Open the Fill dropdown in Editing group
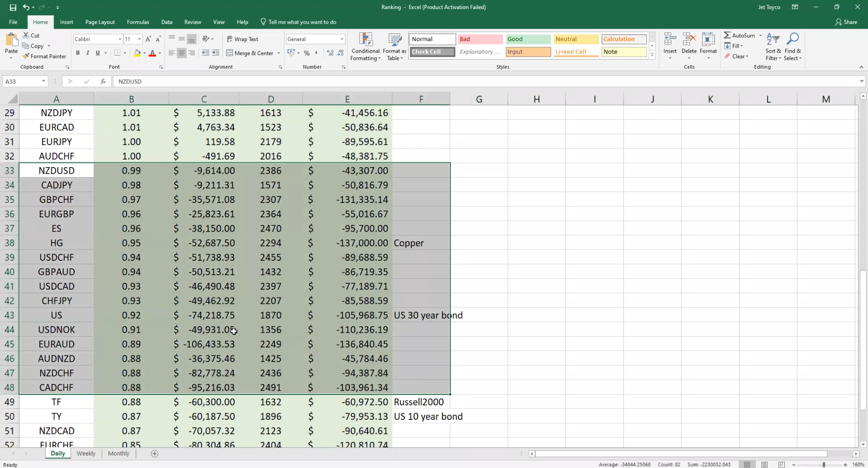 point(734,46)
